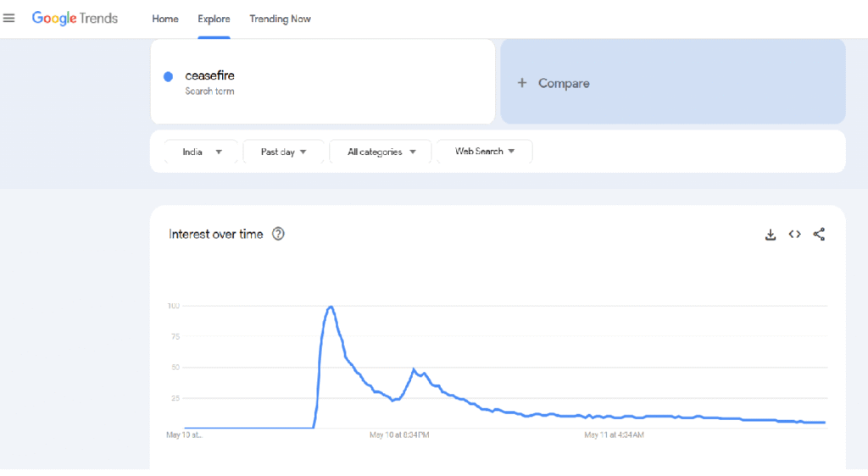Screen dimensions: 868x476
Task: Click the chart peak at value 100
Action: [x=331, y=307]
